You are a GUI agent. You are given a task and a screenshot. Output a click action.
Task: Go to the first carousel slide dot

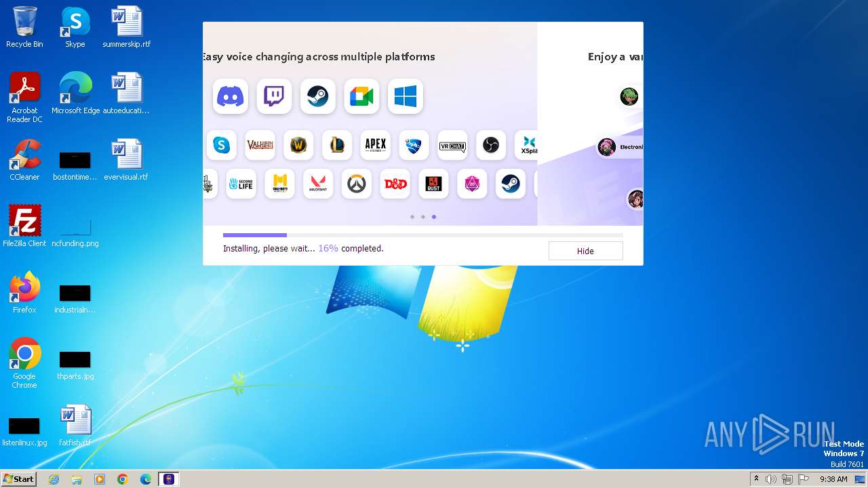pos(412,217)
